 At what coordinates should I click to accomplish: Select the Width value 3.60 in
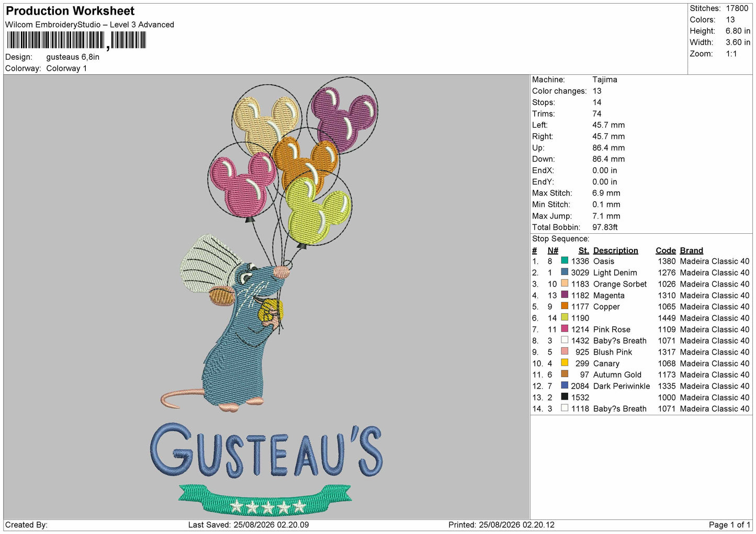coord(738,42)
